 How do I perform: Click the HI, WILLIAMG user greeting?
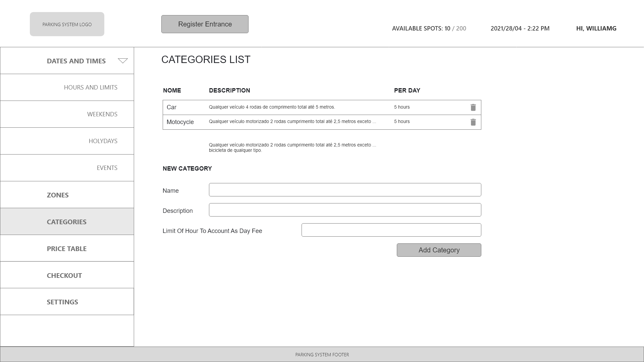(596, 28)
